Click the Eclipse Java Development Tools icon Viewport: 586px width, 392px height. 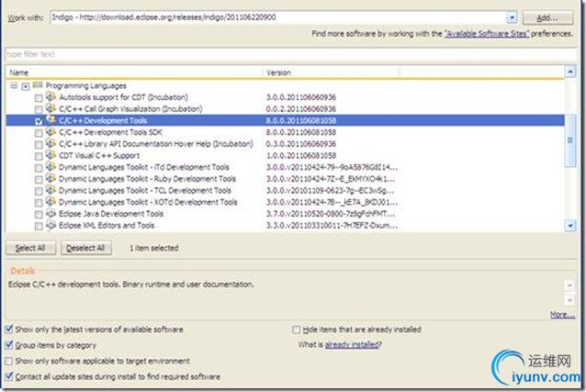(51, 213)
